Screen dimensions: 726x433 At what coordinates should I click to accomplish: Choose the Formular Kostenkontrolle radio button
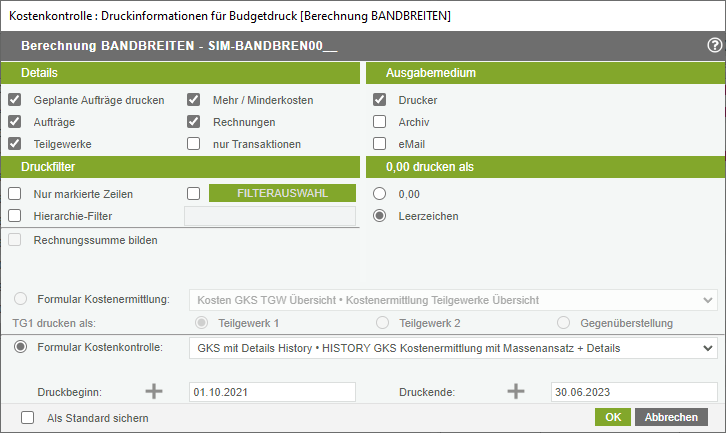21,347
